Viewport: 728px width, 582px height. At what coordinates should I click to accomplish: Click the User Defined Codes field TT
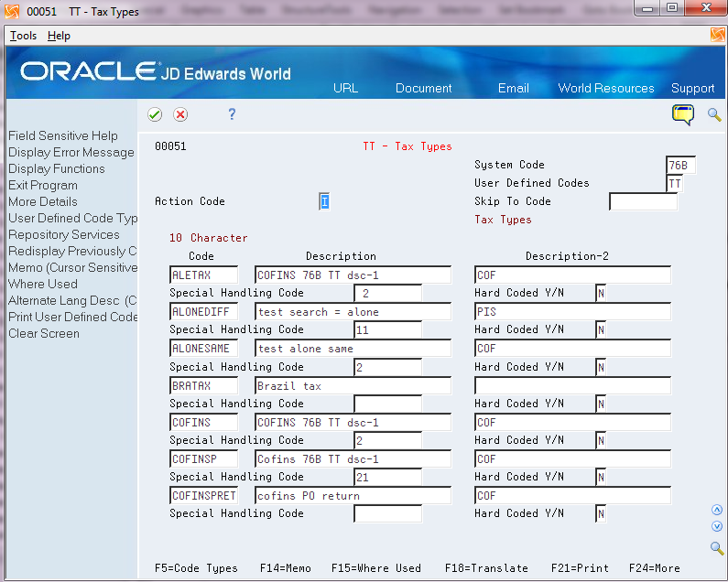(675, 183)
